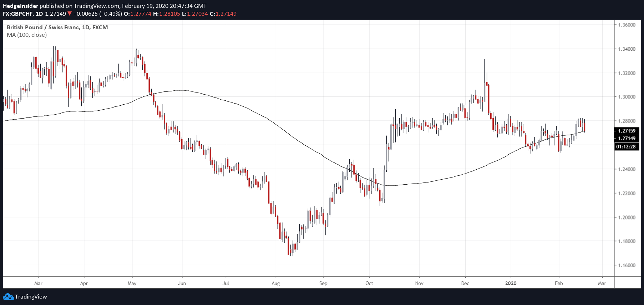Image resolution: width=644 pixels, height=305 pixels.
Task: Click the 1.28000 price axis value
Action: coord(627,121)
